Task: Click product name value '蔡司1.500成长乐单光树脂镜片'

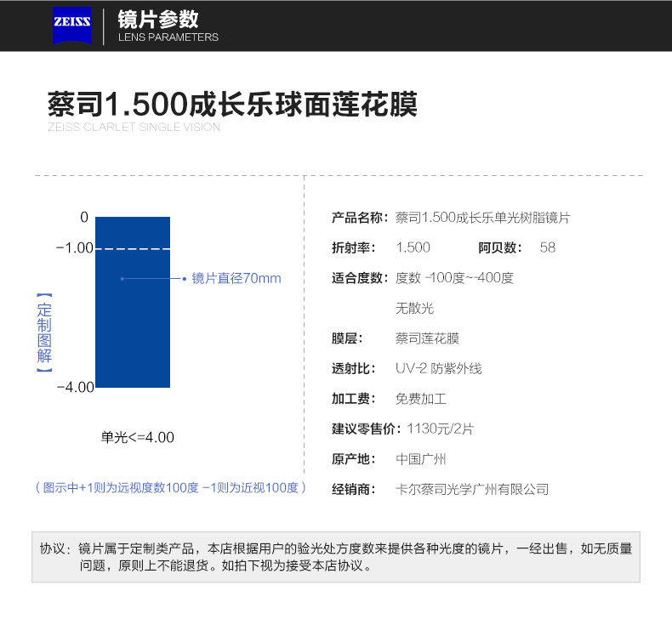Action: pos(482,218)
